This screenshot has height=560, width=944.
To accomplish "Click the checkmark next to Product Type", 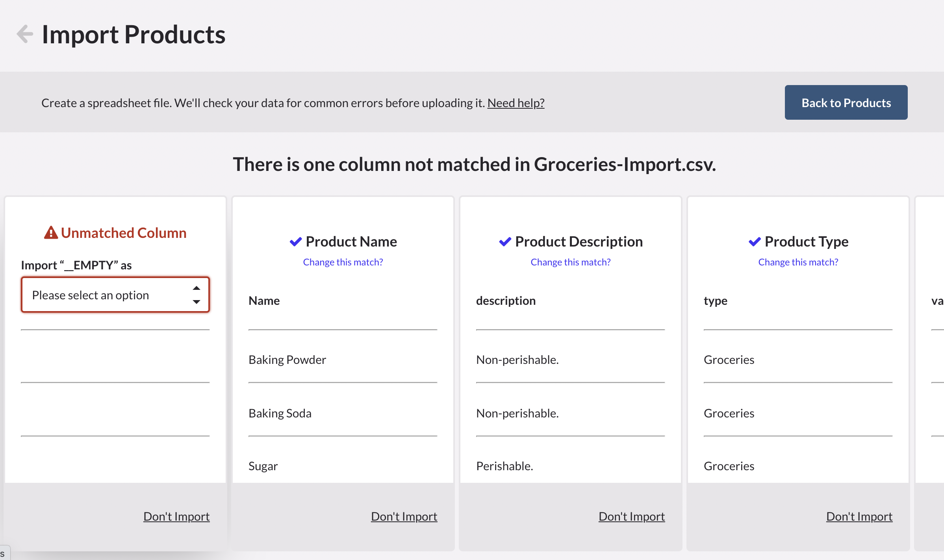I will [x=754, y=241].
